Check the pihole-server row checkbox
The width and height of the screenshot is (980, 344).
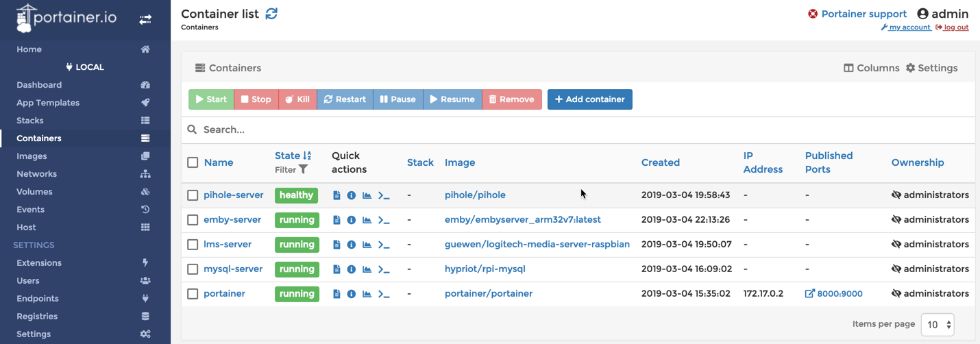[193, 195]
